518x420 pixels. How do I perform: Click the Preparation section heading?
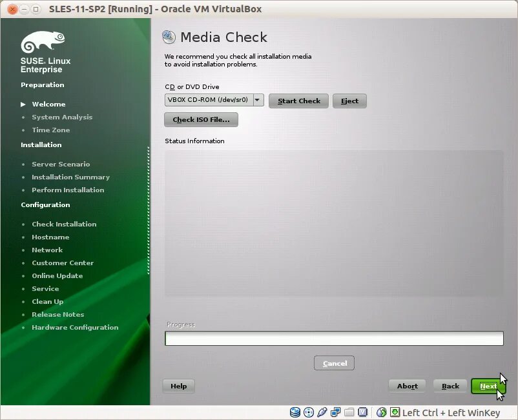click(42, 85)
